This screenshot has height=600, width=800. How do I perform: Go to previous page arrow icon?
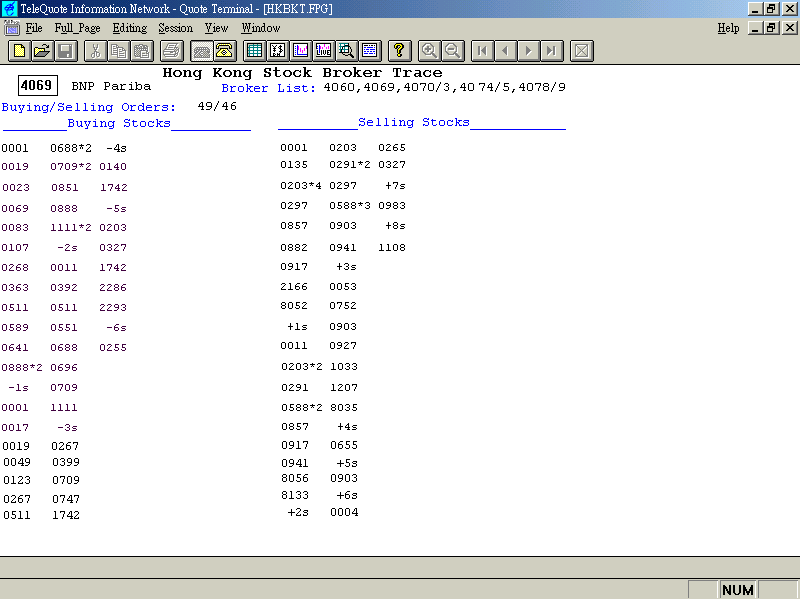pos(505,51)
